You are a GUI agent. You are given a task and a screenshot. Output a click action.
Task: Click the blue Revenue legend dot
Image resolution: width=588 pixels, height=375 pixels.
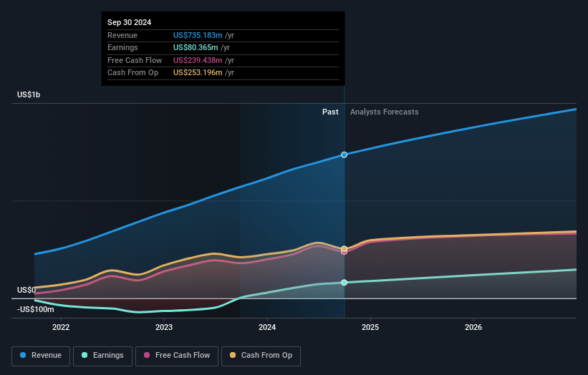point(23,355)
